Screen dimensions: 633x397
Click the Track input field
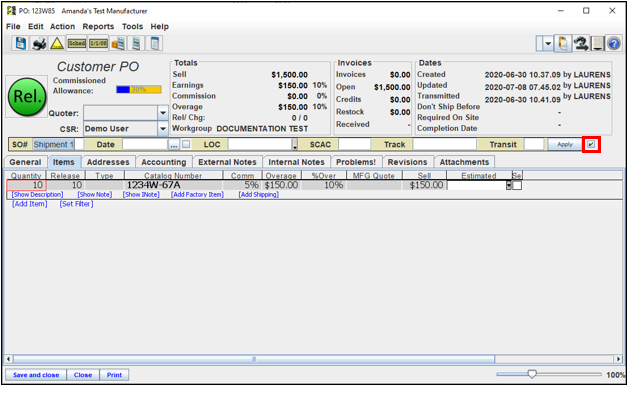pyautogui.click(x=444, y=145)
